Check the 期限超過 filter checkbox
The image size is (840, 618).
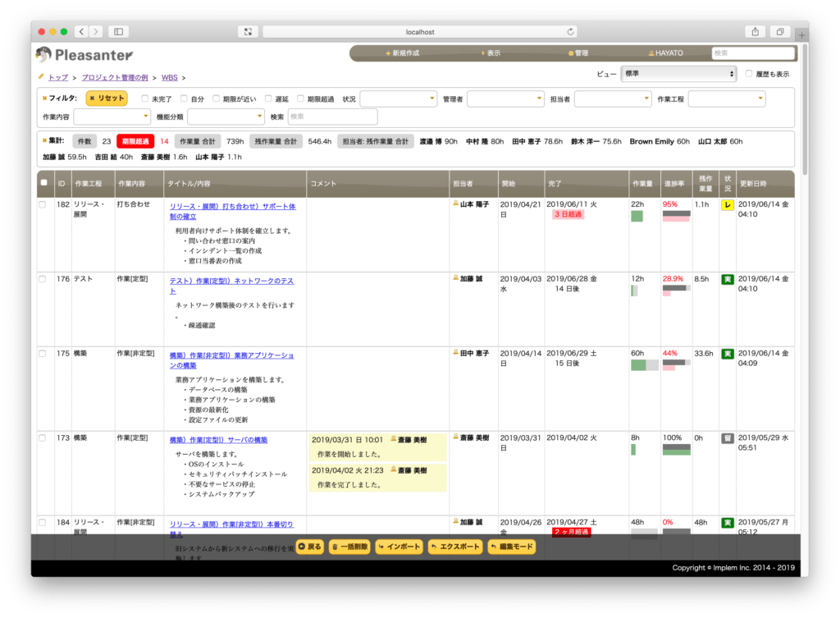(x=300, y=98)
